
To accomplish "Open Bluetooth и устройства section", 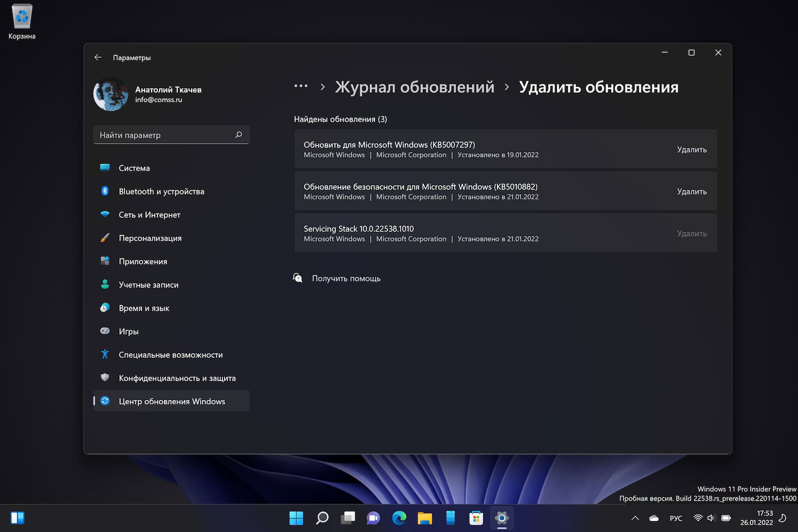I will (171, 192).
